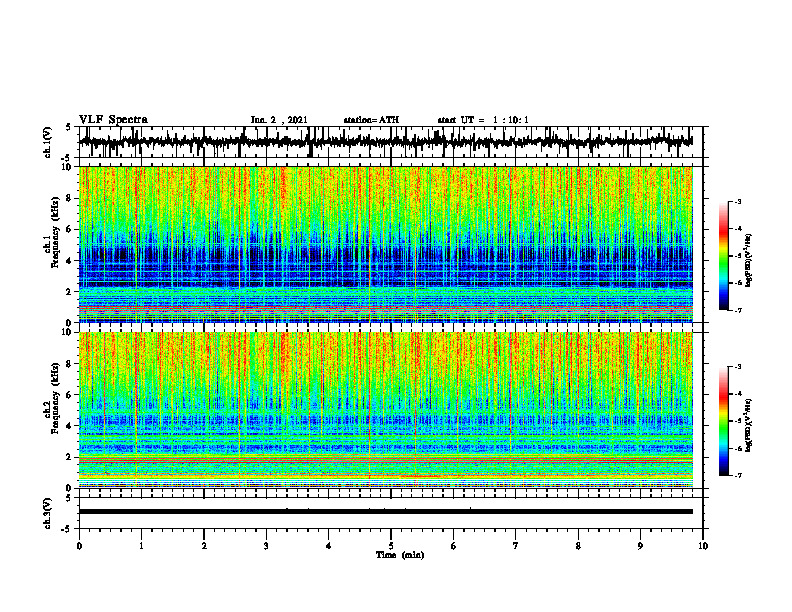Click the ch.2 color bar "log(PSD)" unit label
The width and height of the screenshot is (792, 612).
[x=749, y=425]
